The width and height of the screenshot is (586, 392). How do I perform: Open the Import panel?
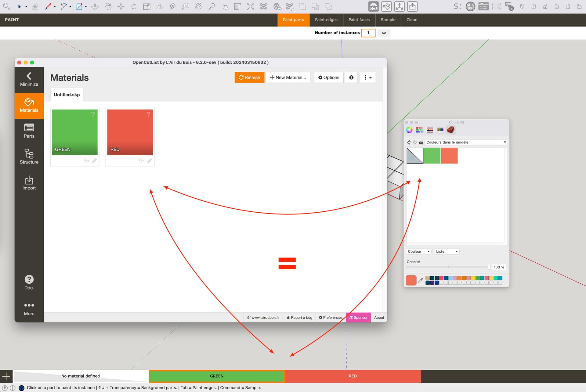click(29, 183)
